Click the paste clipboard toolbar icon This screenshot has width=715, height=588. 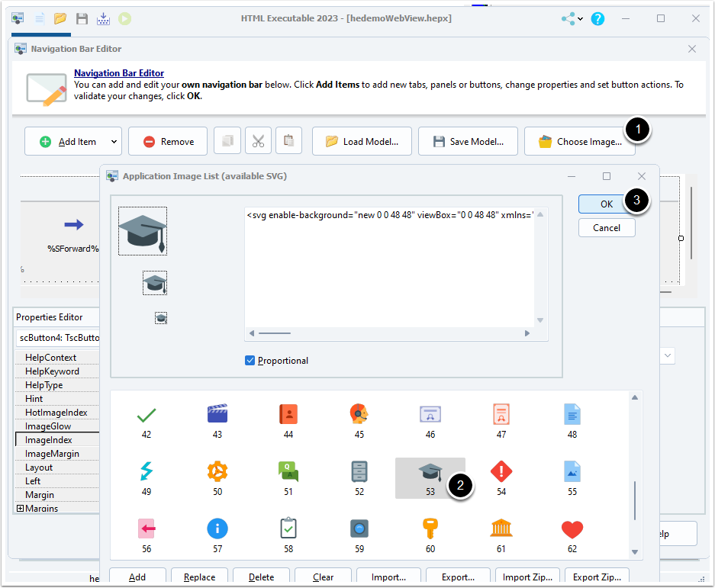288,141
